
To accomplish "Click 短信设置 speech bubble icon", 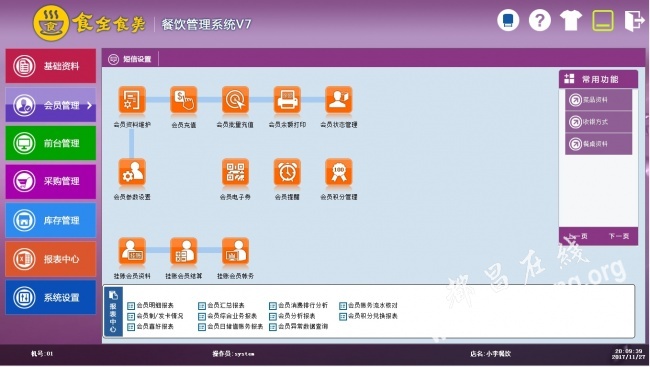I will 113,59.
